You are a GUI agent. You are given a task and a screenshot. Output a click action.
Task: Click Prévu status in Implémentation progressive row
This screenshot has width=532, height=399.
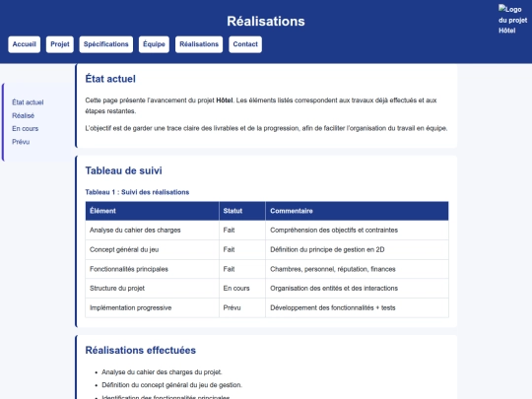[x=242, y=307]
